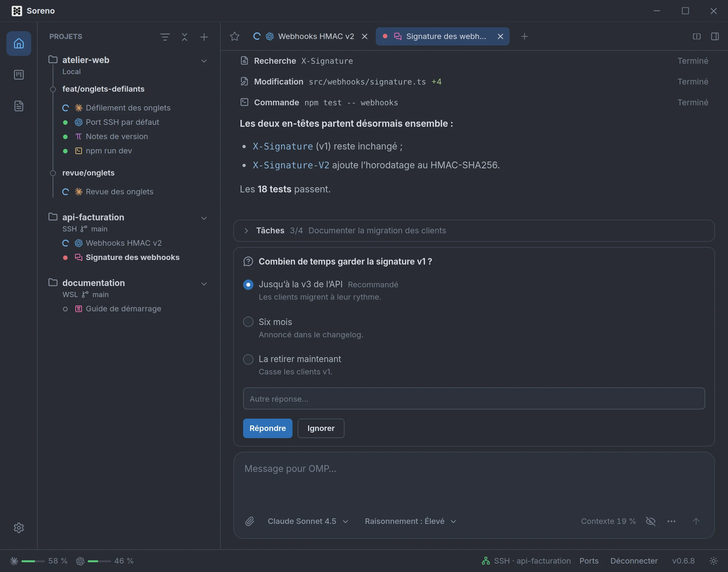Close the Webhooks HMAC v2 tab
The width and height of the screenshot is (728, 572).
tap(365, 36)
